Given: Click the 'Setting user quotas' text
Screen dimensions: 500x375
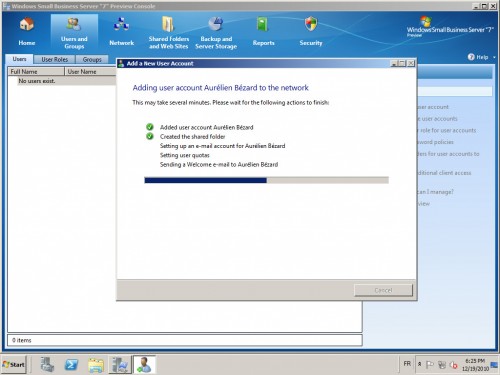Looking at the screenshot, I should (185, 155).
